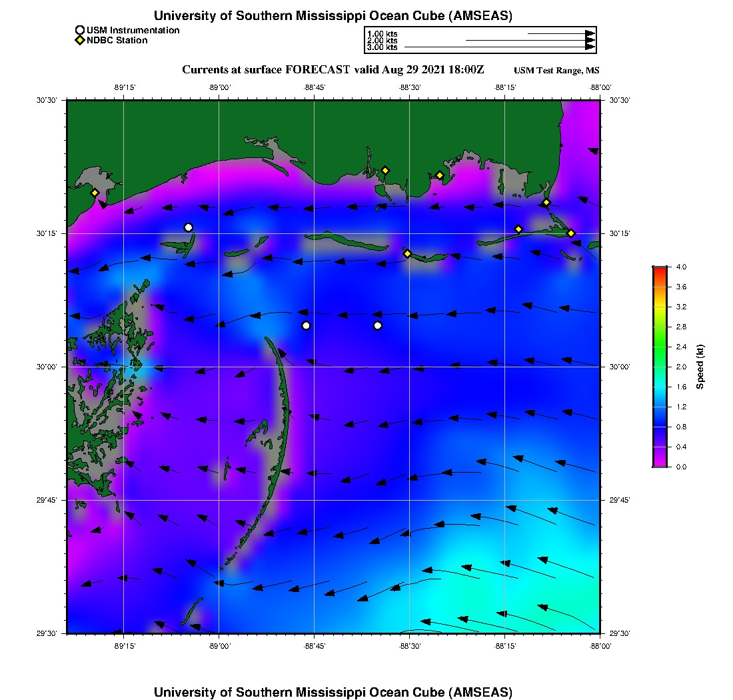Select the USM white circle marker near 30°15' latitude
733x700 pixels.
tap(189, 227)
